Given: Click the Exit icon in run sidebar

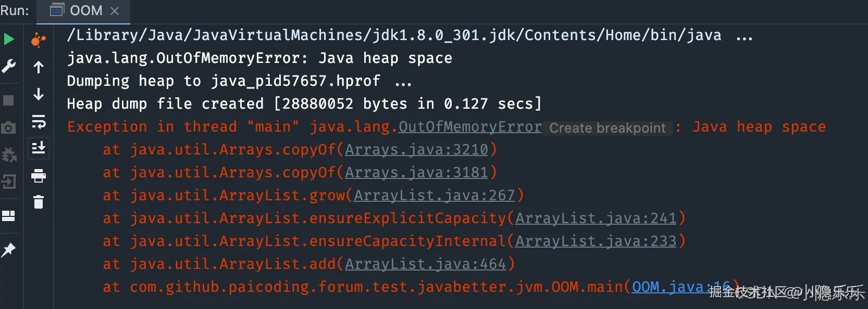Looking at the screenshot, I should 8,182.
